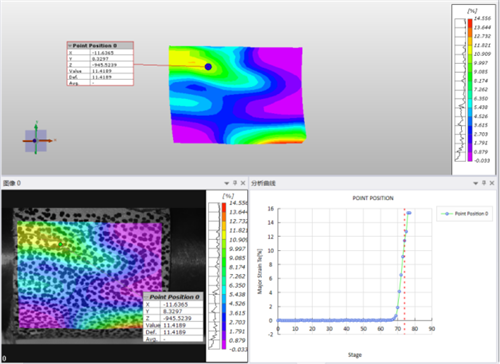
Task: Select the 图像 0 panel title
Action: click(12, 183)
